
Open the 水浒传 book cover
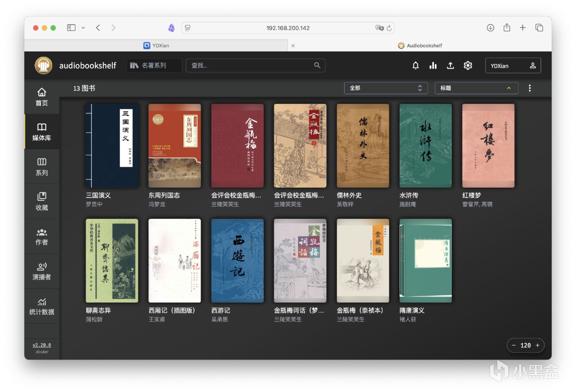click(426, 146)
